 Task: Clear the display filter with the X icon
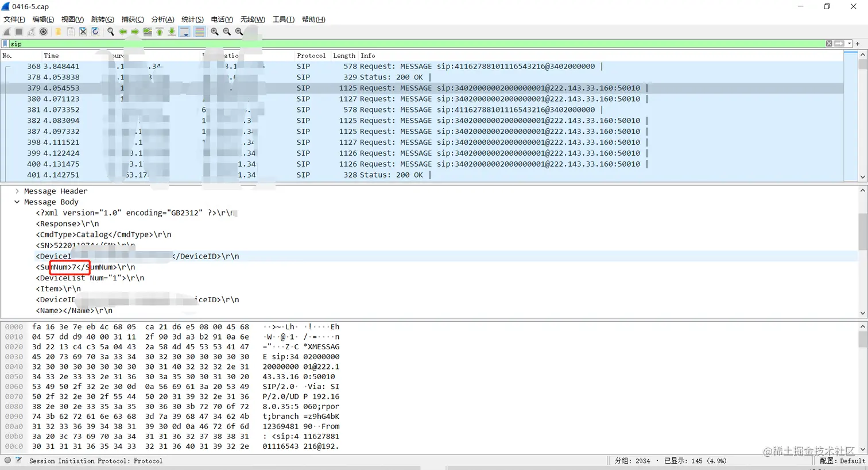829,44
